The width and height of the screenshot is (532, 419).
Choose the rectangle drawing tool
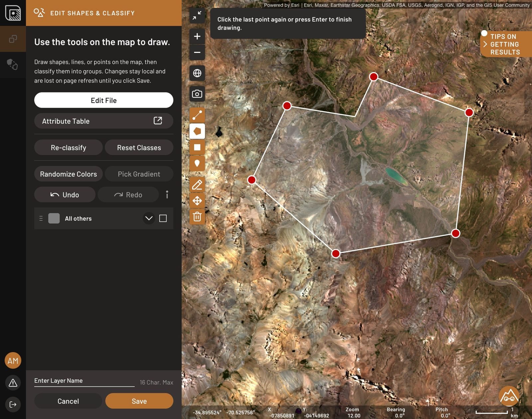tap(197, 147)
